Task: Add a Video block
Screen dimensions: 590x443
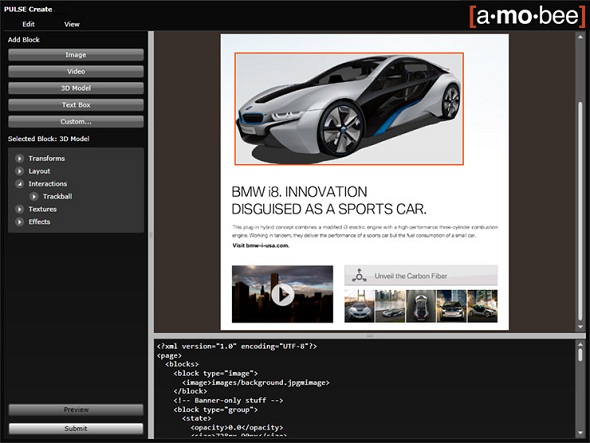Action: coord(76,71)
